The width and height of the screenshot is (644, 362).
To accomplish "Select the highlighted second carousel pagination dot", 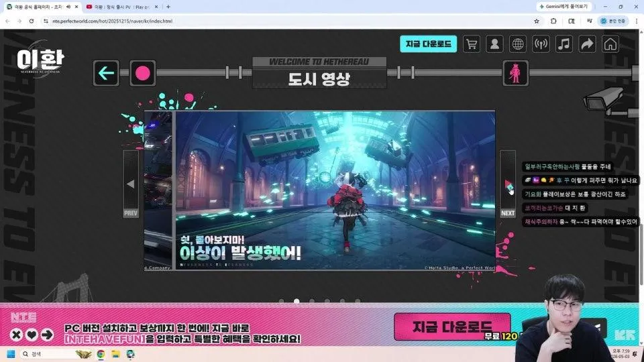I will [x=297, y=301].
